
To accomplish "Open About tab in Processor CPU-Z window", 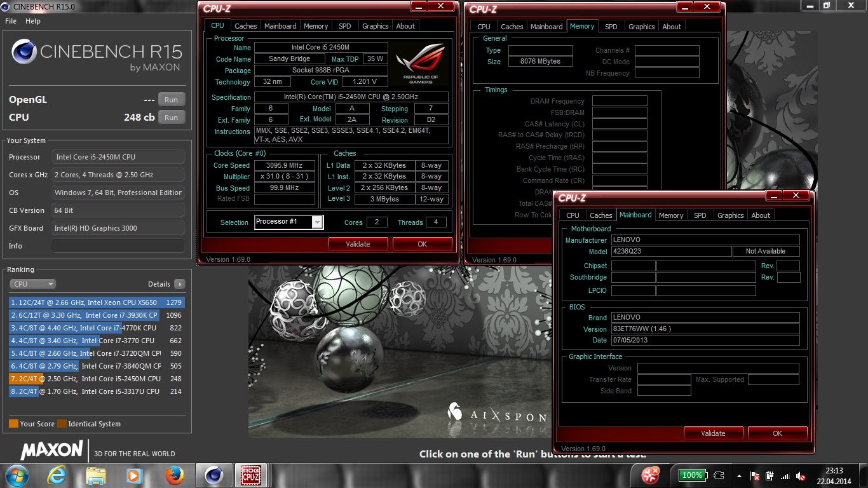I will [405, 26].
